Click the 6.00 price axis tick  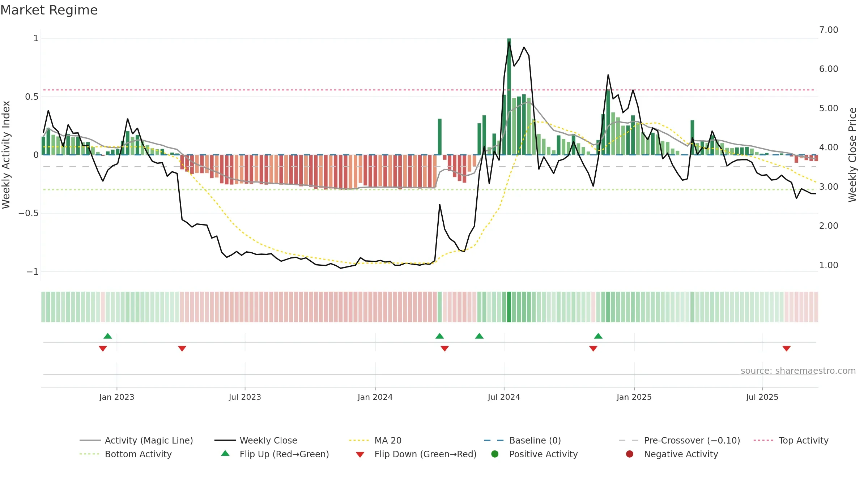[x=828, y=69]
